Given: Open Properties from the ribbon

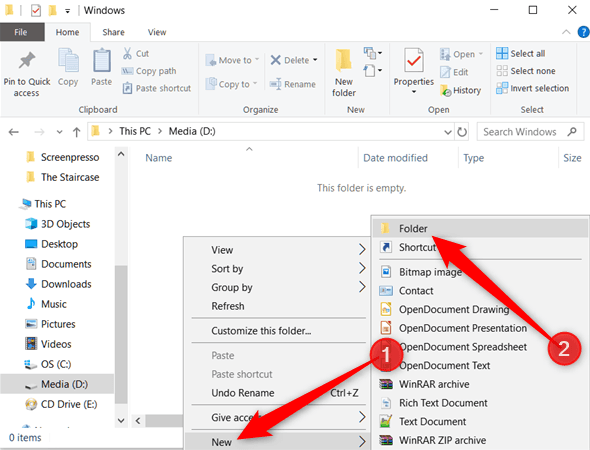Looking at the screenshot, I should (414, 61).
